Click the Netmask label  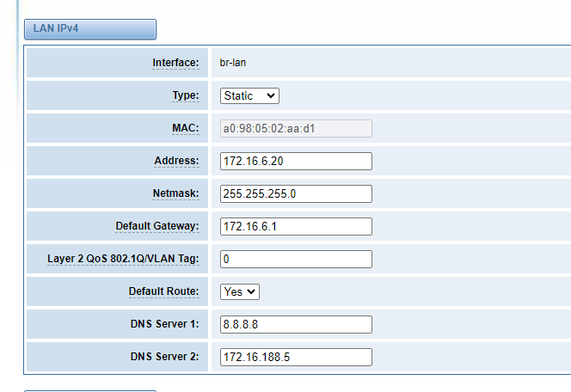[176, 193]
